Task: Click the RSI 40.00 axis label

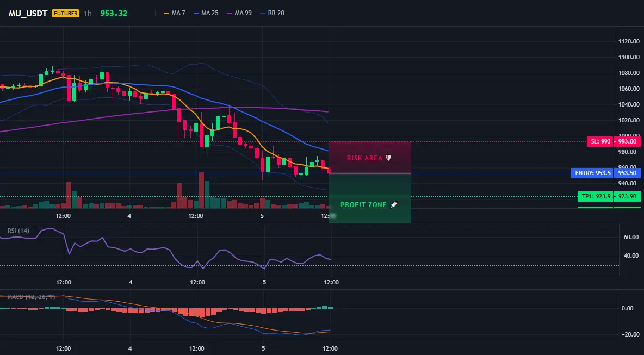Action: (631, 256)
